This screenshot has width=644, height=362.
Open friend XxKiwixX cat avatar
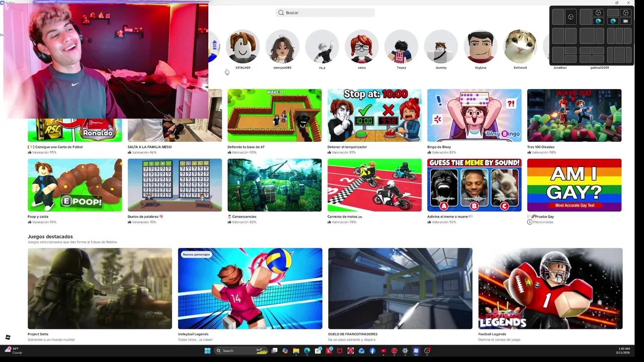tap(520, 46)
